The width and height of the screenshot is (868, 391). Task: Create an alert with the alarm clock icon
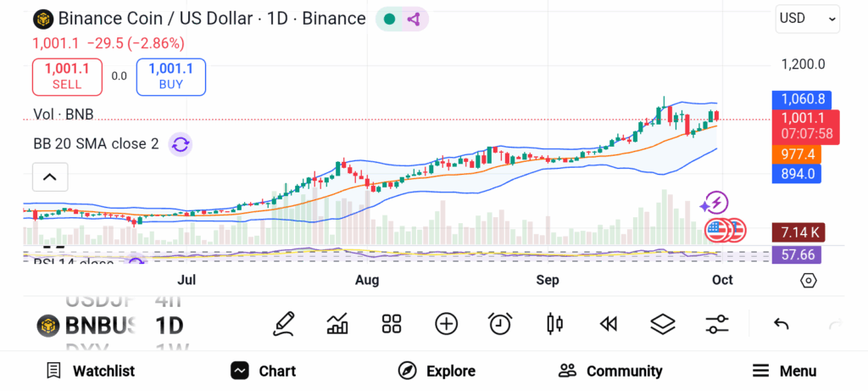pos(500,323)
